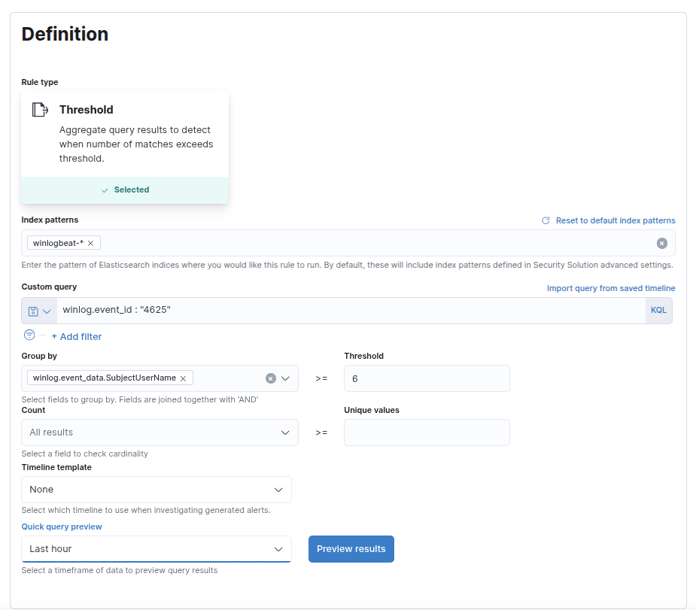Click Reset to default index patterns
Viewport: 696px width, 616px height.
tap(615, 220)
